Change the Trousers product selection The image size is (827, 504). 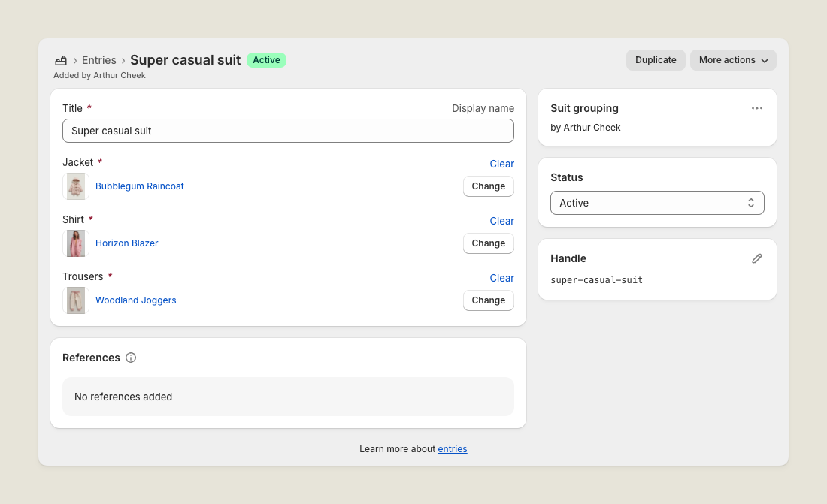point(488,300)
